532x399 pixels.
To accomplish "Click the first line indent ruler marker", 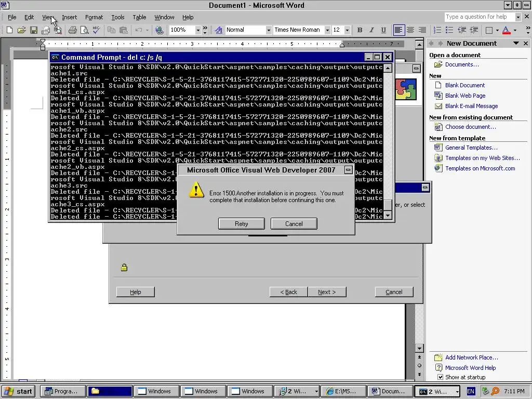I will [x=43, y=41].
